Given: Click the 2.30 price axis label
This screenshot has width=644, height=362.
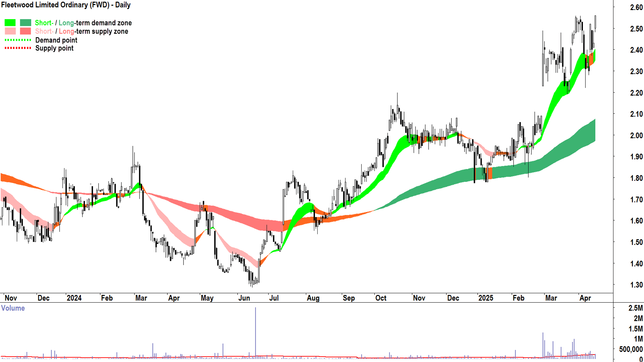Looking at the screenshot, I should [x=636, y=71].
